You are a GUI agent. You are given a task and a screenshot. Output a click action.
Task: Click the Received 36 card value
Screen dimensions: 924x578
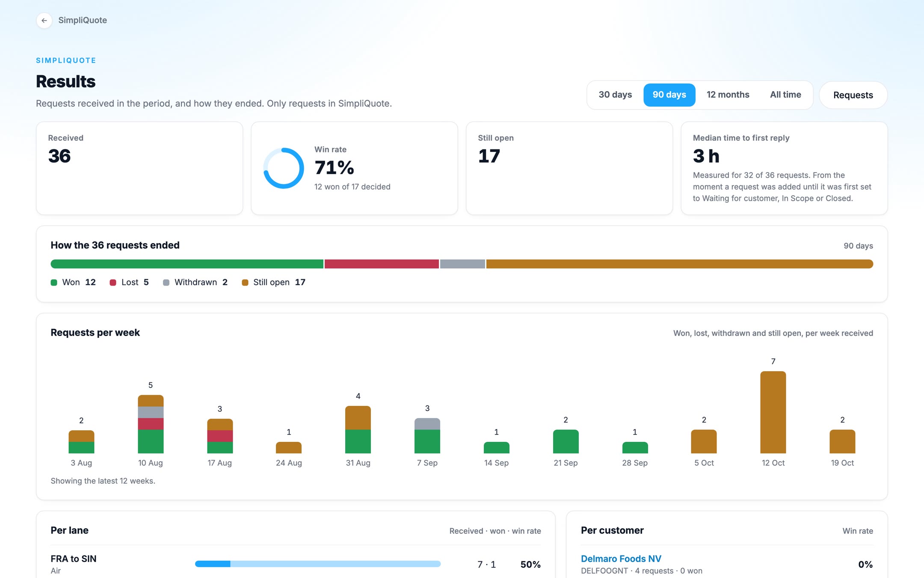click(x=59, y=156)
